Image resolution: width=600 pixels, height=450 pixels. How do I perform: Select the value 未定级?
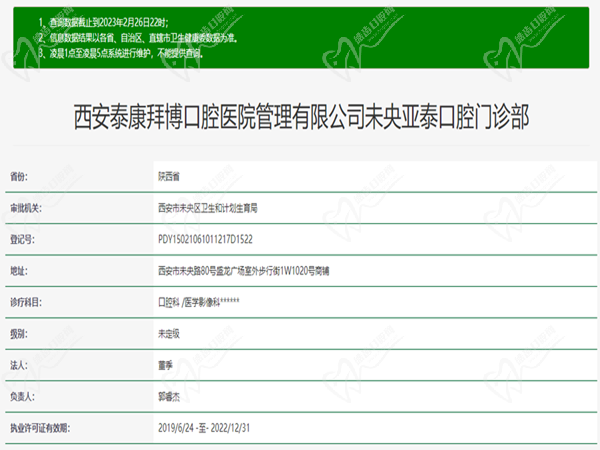pyautogui.click(x=169, y=334)
